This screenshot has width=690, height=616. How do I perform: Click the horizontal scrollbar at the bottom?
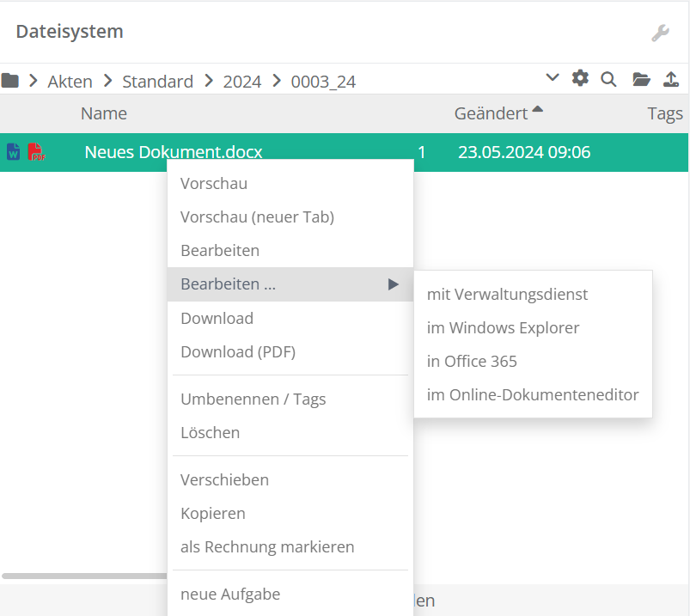pyautogui.click(x=84, y=576)
